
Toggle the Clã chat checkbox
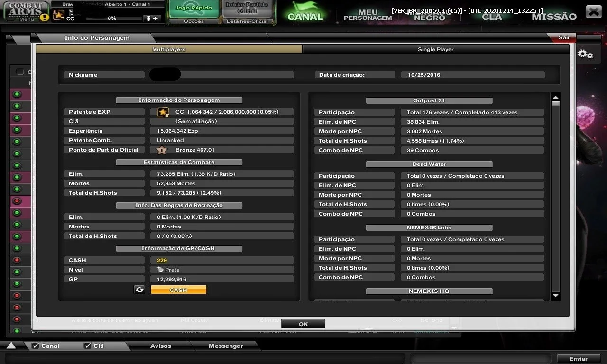[88, 346]
